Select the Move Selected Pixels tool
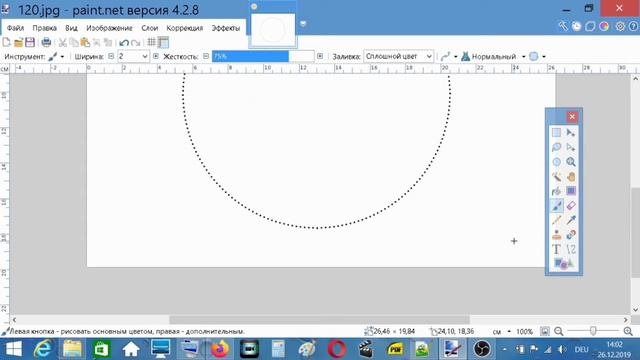The image size is (640, 360). pos(571,133)
